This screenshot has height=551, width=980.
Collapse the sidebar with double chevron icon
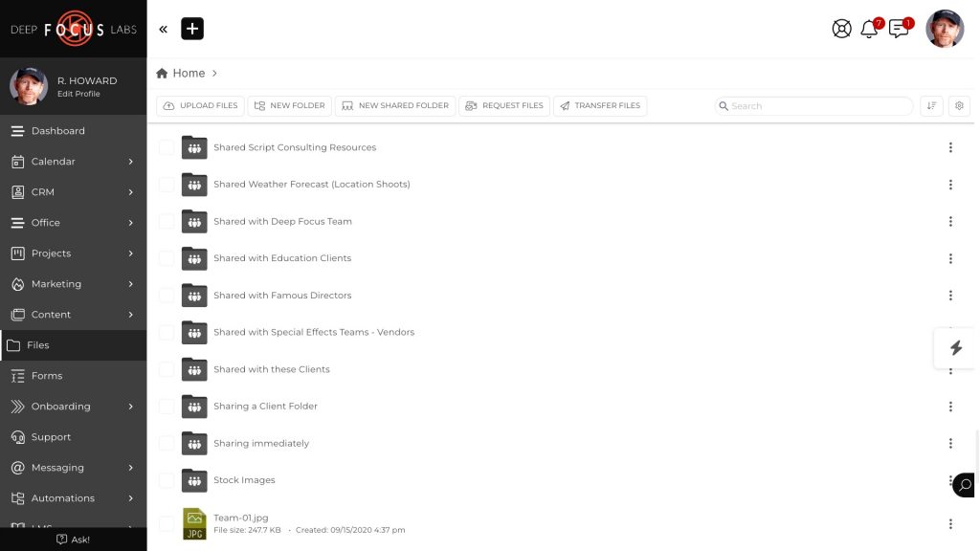[164, 29]
